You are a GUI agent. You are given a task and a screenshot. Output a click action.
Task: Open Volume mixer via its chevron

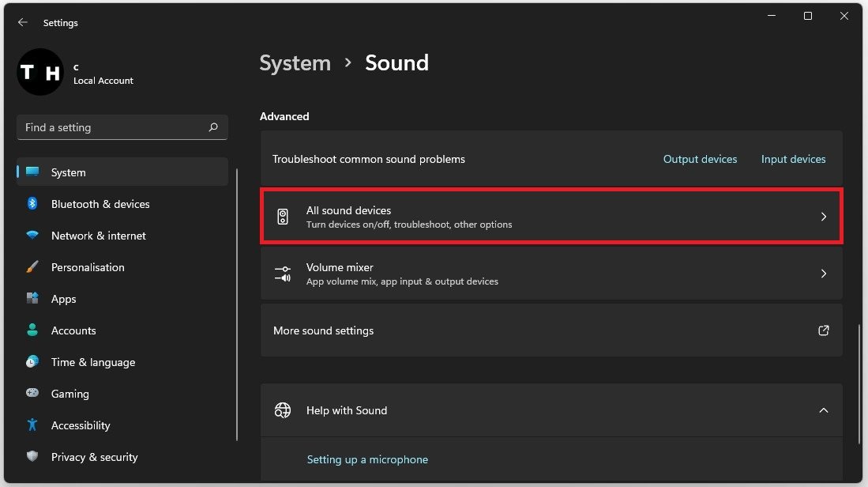click(823, 274)
